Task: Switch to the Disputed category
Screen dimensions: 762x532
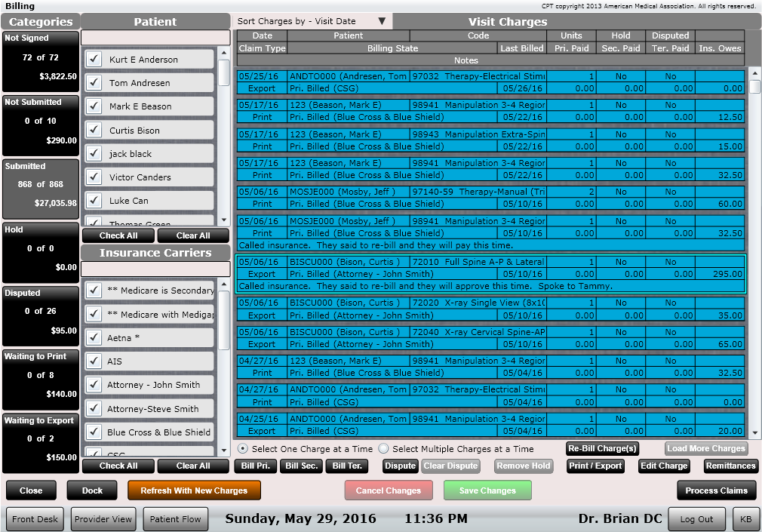Action: click(x=40, y=315)
